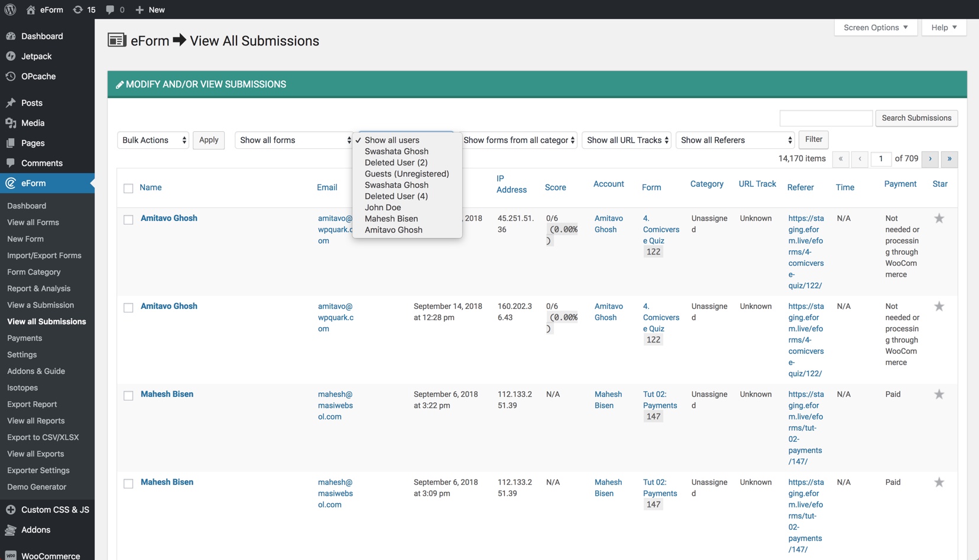Open the Show all Referers dropdown

tap(735, 140)
